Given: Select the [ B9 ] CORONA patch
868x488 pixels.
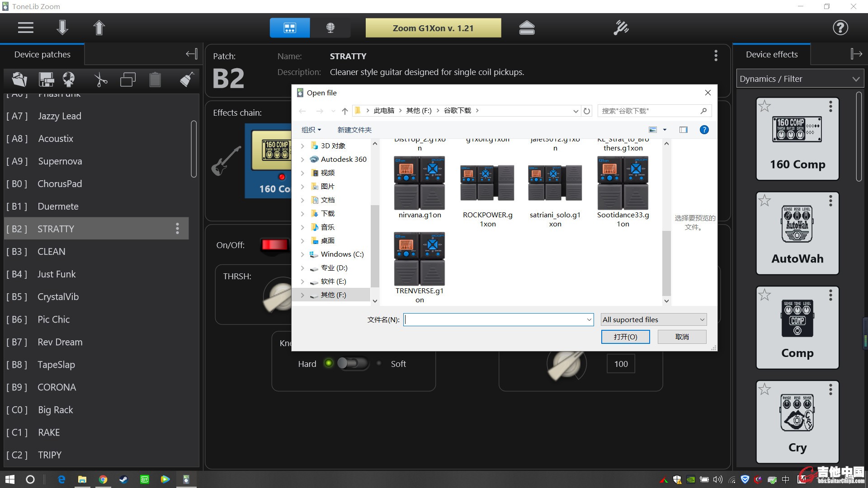Looking at the screenshot, I should coord(96,387).
